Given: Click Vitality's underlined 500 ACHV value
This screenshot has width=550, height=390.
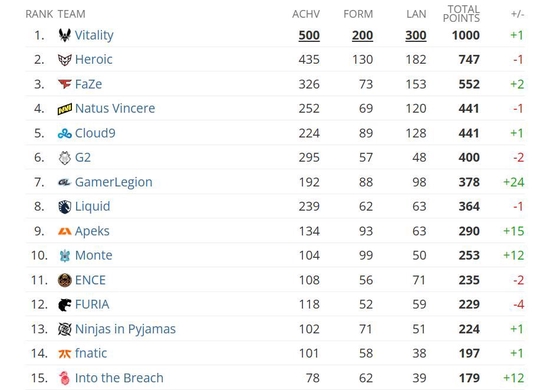Looking at the screenshot, I should pyautogui.click(x=309, y=35).
